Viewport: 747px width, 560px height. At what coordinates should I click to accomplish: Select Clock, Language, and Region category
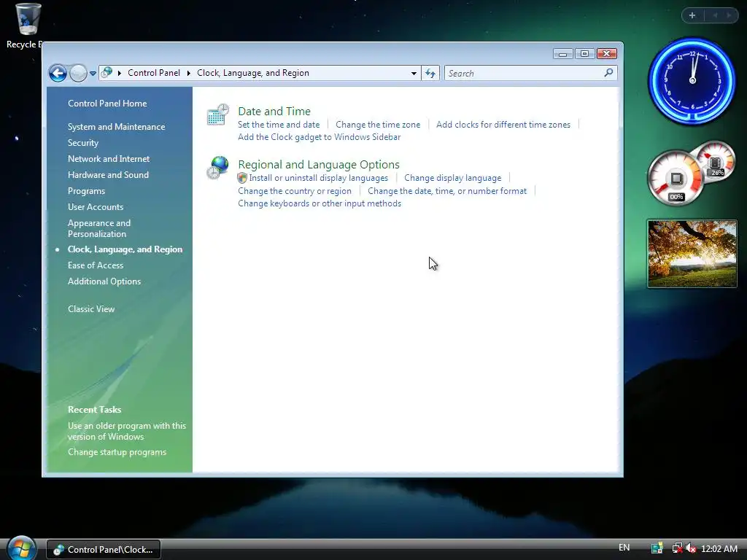125,249
